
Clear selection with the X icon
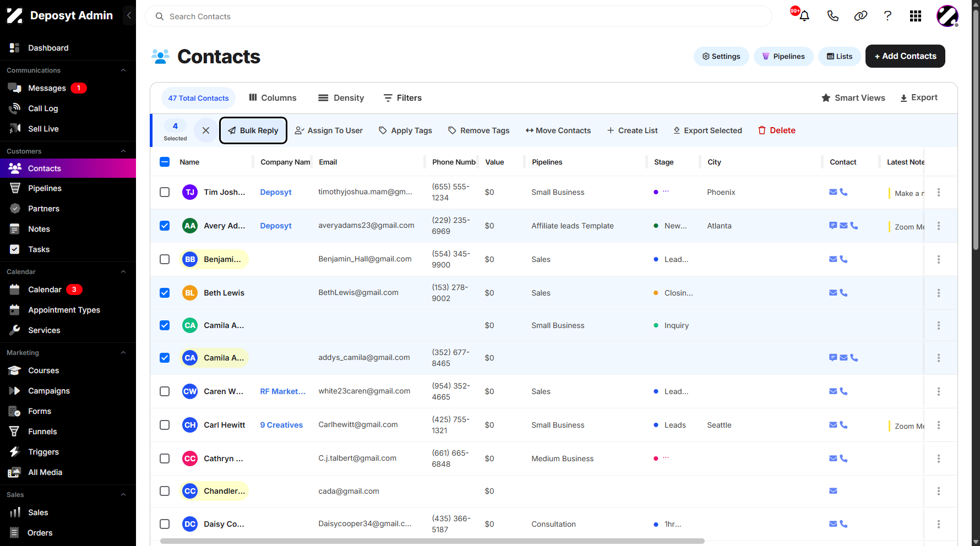(x=206, y=130)
